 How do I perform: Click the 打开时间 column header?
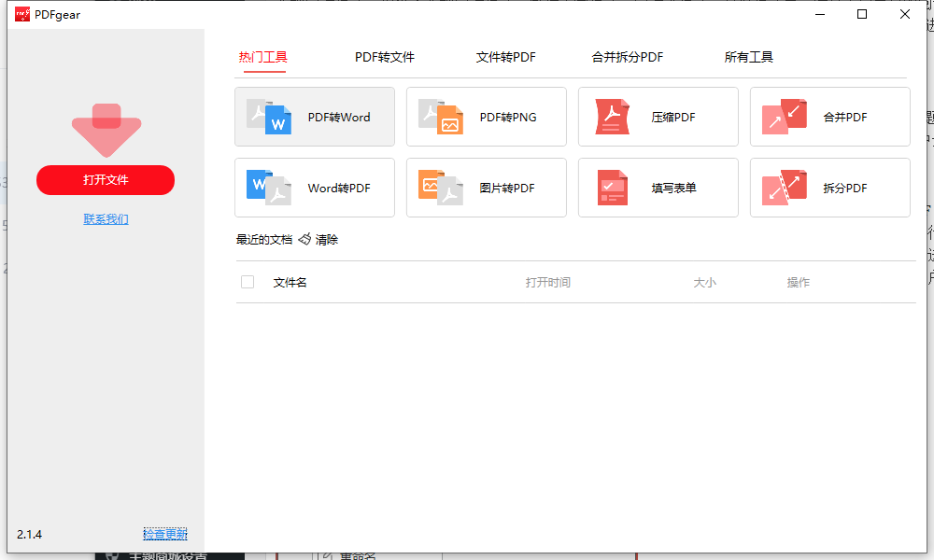pyautogui.click(x=547, y=282)
